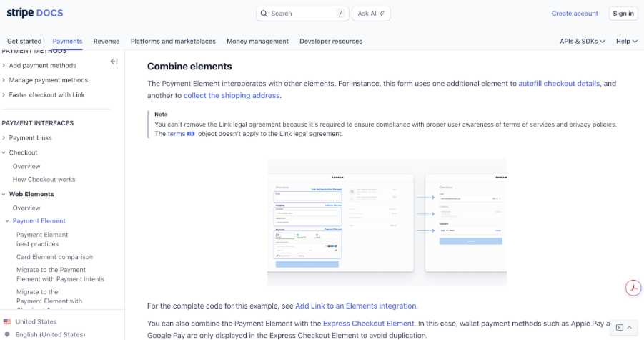644x340 pixels.
Task: Collapse the sidebar with the arrow icon
Action: coord(114,62)
